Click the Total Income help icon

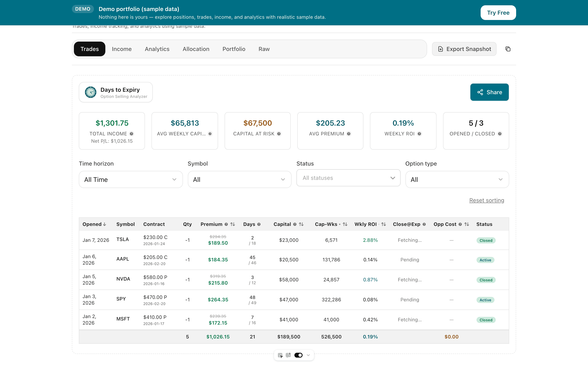132,134
